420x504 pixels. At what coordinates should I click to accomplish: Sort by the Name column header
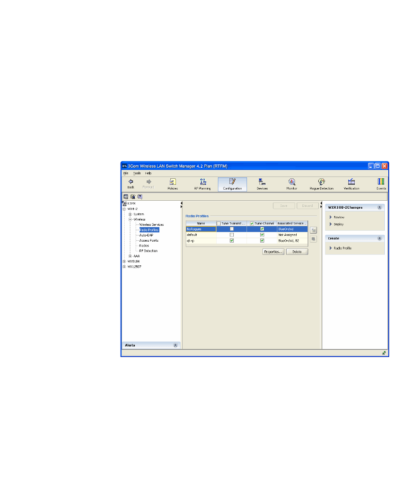click(x=201, y=224)
